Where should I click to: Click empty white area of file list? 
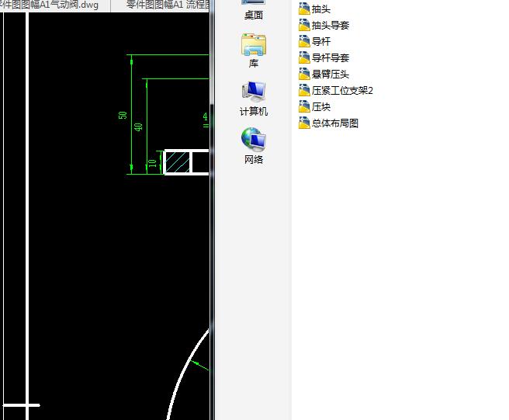pos(400,260)
